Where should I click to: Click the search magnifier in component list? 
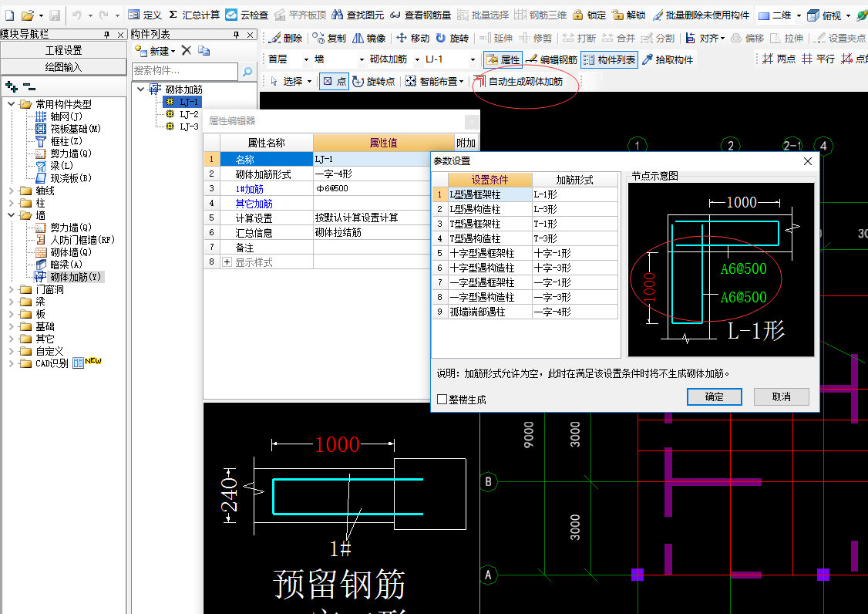click(247, 71)
